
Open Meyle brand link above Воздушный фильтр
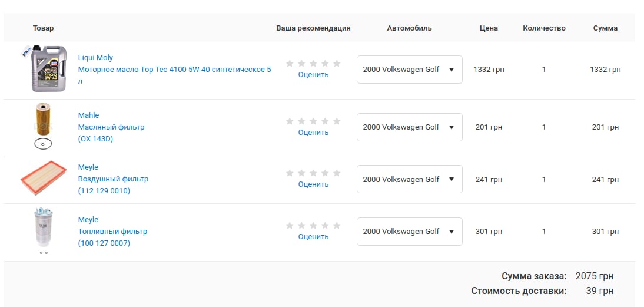tap(88, 167)
